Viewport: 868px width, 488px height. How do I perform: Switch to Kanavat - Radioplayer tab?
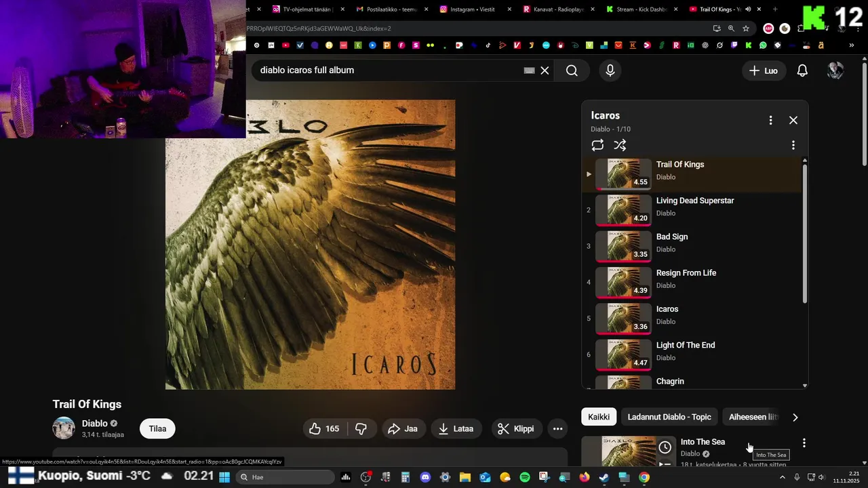point(558,9)
